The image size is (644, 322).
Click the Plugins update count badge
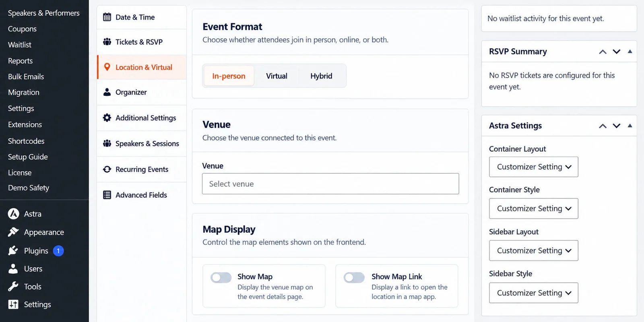pos(58,251)
